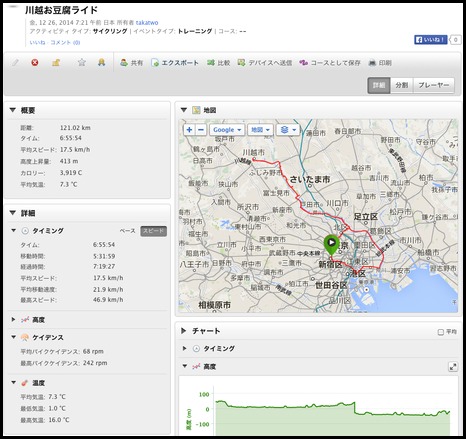The height and width of the screenshot is (439, 466).
Task: Click the thermometer icon beside 温度
Action: 24,383
